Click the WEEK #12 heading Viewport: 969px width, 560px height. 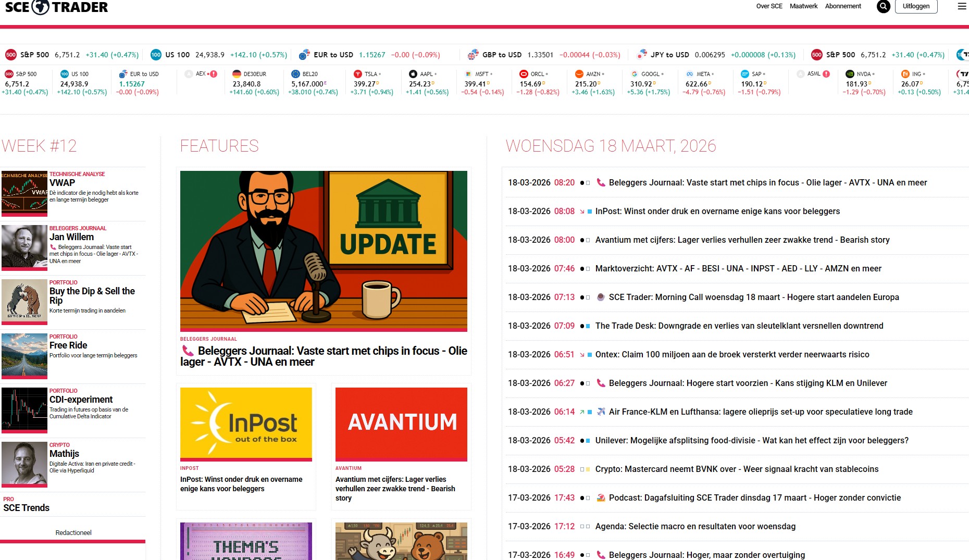39,146
